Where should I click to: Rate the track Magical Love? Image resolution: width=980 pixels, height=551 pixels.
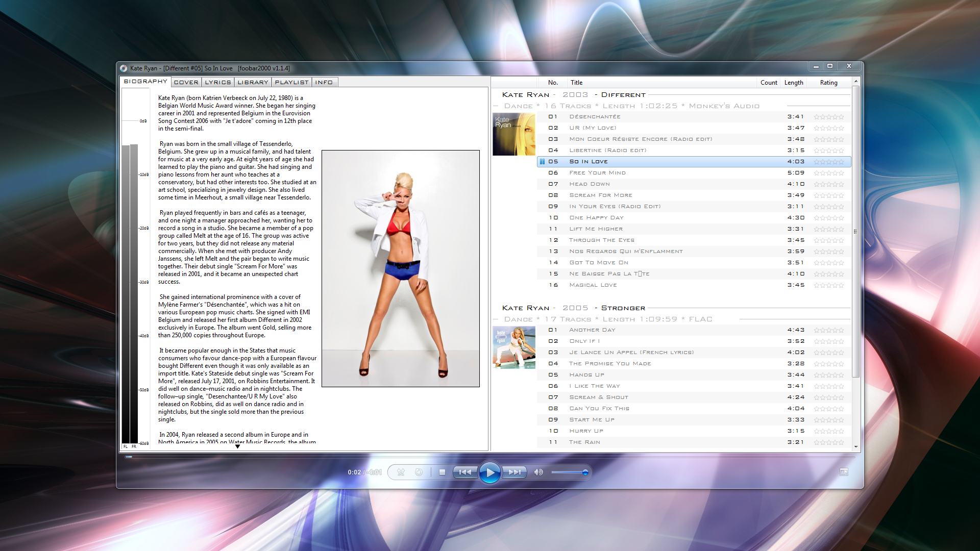pyautogui.click(x=829, y=285)
